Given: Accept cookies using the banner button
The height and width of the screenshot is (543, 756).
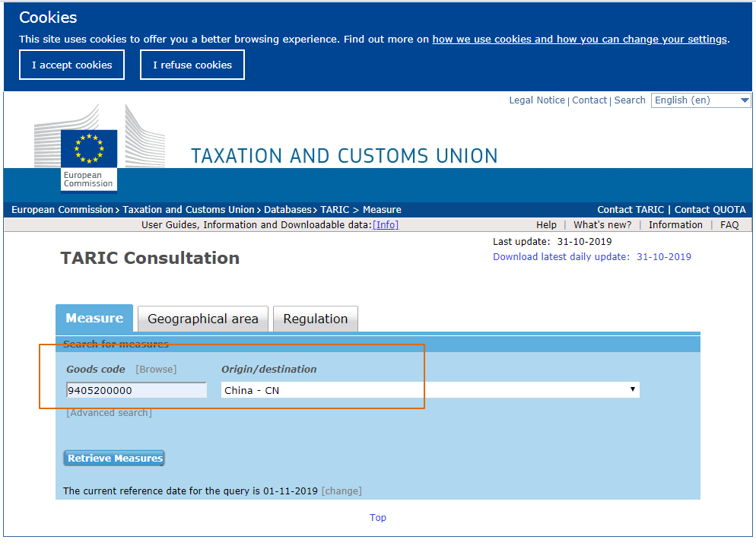Looking at the screenshot, I should point(71,65).
